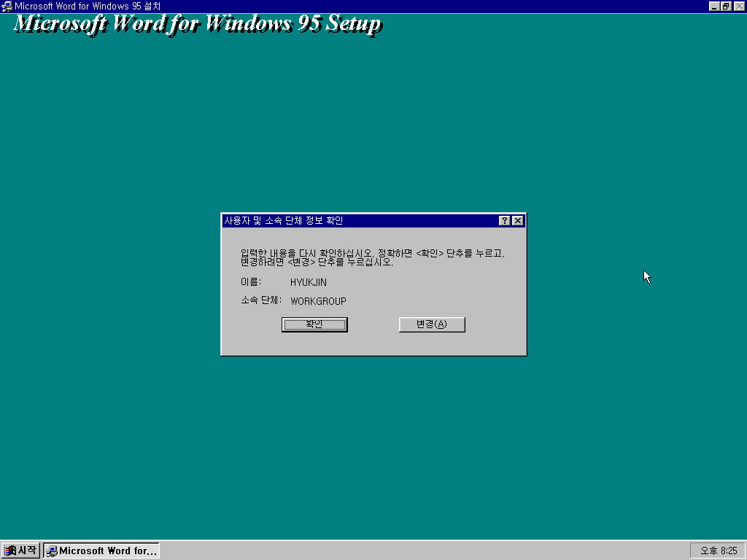
Task: Open the 시작 Start menu
Action: tap(20, 551)
